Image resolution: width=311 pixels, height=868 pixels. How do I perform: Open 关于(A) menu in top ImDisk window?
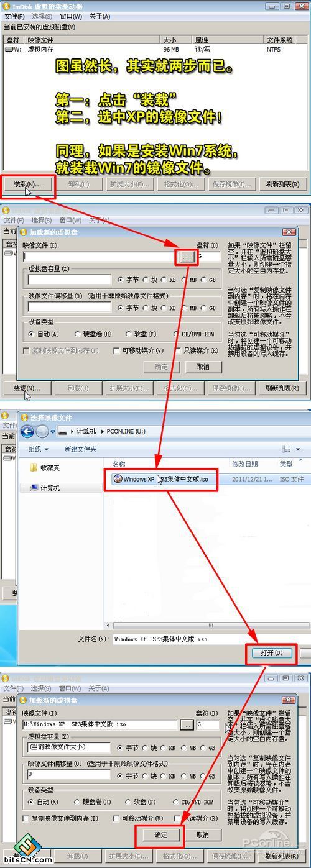(100, 16)
